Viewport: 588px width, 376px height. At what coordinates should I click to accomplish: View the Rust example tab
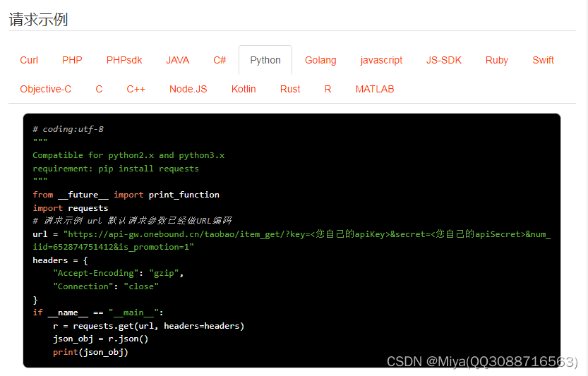290,89
